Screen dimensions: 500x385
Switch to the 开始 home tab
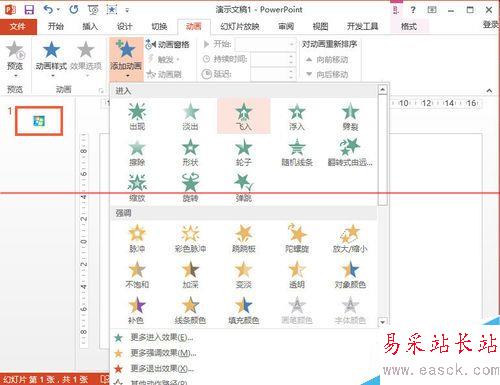56,26
